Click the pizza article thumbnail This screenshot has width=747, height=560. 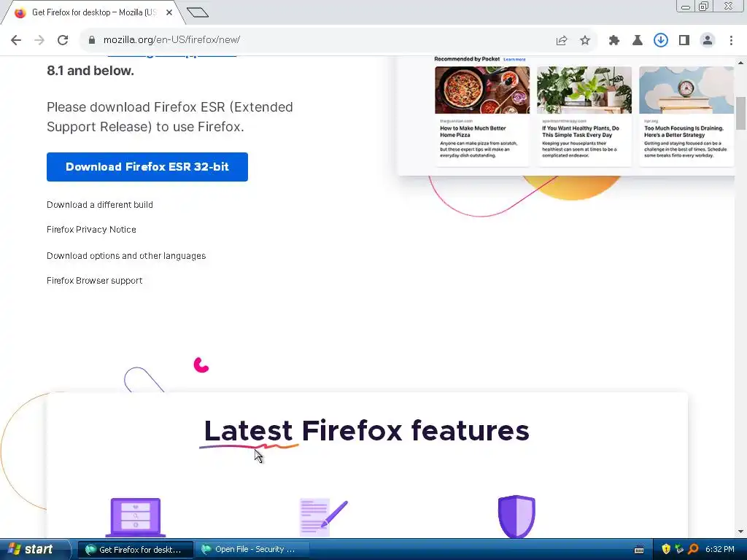482,90
